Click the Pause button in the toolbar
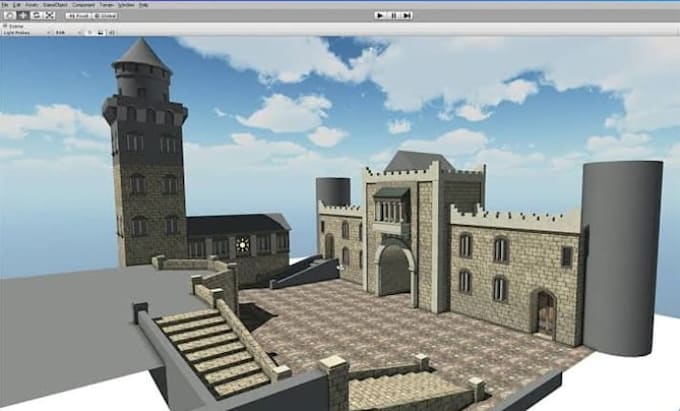The height and width of the screenshot is (411, 680). 394,16
